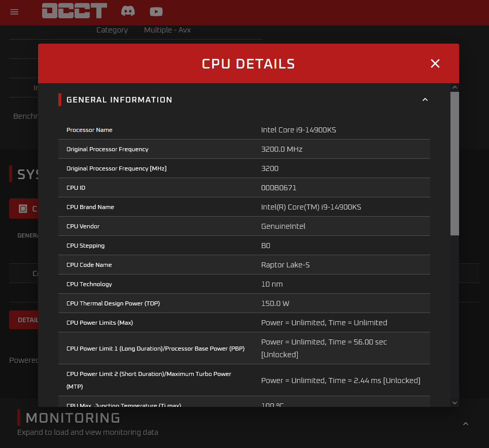This screenshot has height=448, width=489.
Task: Click scrollbar up arrow in CPU Details
Action: point(455,87)
